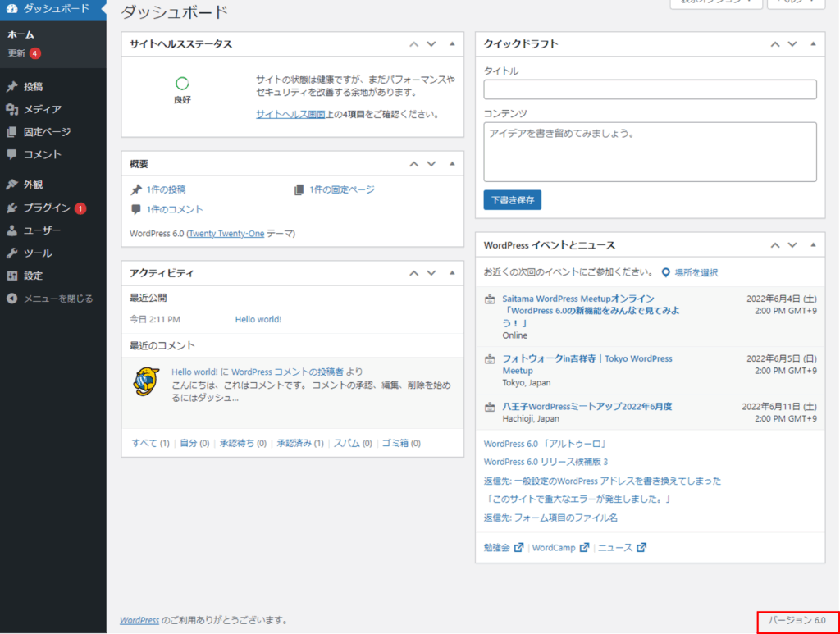
Task: Filter comments by 承認待ち
Action: pyautogui.click(x=237, y=444)
